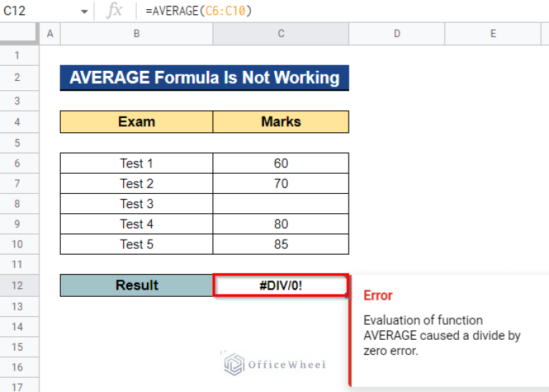Open the name box dropdown arrow
The width and height of the screenshot is (549, 392).
[84, 11]
